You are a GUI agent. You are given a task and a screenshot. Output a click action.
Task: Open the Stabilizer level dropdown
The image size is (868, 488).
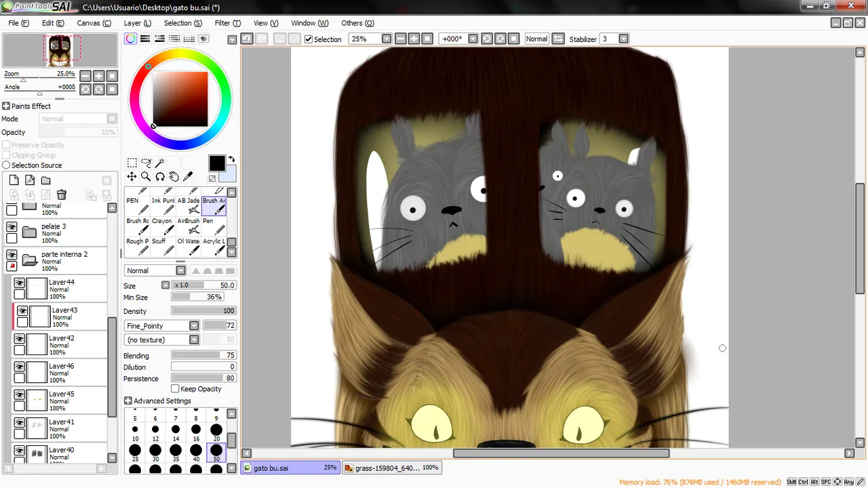[624, 39]
